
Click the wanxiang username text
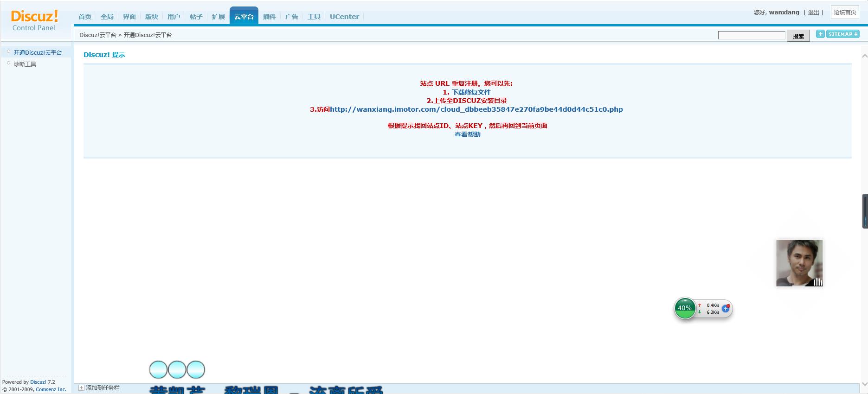click(784, 13)
